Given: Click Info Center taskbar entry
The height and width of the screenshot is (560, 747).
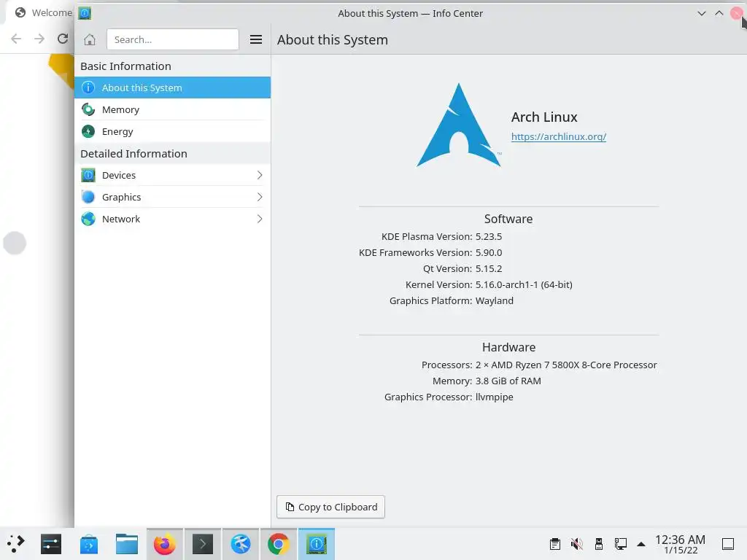Looking at the screenshot, I should [x=317, y=544].
